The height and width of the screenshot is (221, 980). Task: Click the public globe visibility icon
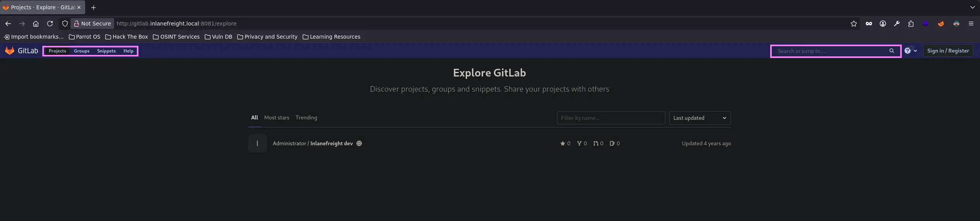tap(359, 143)
